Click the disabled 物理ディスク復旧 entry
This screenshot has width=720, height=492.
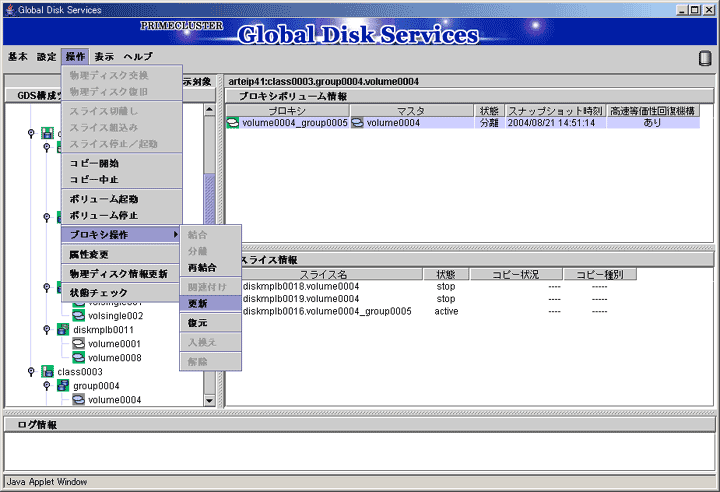coord(122,92)
